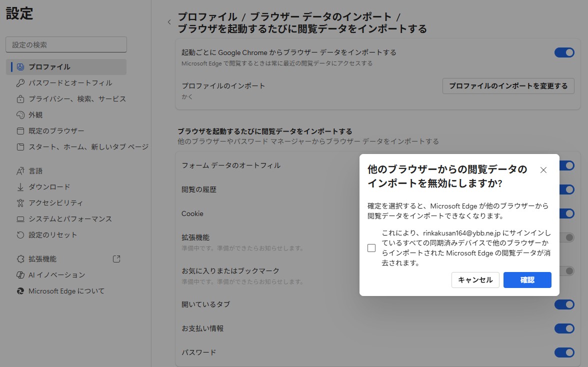Viewport: 588px width, 367px height.
Task: Close the import disable dialog with X
Action: coord(543,170)
